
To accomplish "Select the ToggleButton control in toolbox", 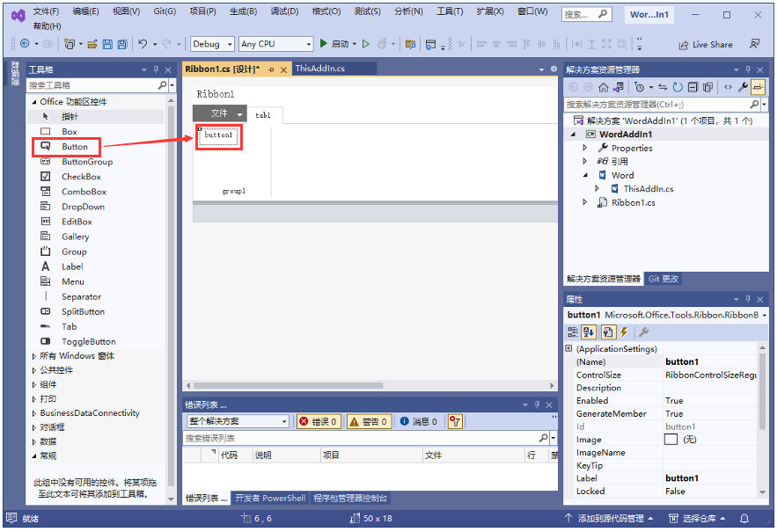I will [x=88, y=342].
